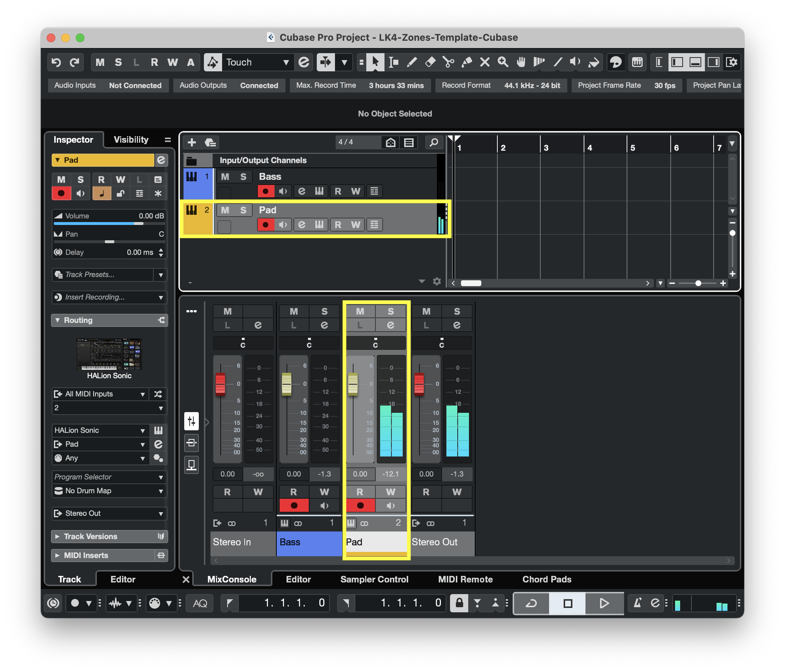Open the MIDI Remote tab
The width and height of the screenshot is (785, 672).
[x=465, y=579]
